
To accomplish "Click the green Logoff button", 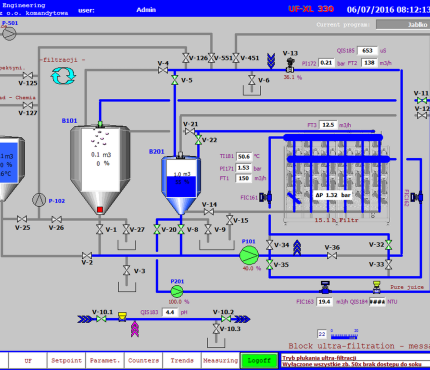I will click(x=259, y=360).
